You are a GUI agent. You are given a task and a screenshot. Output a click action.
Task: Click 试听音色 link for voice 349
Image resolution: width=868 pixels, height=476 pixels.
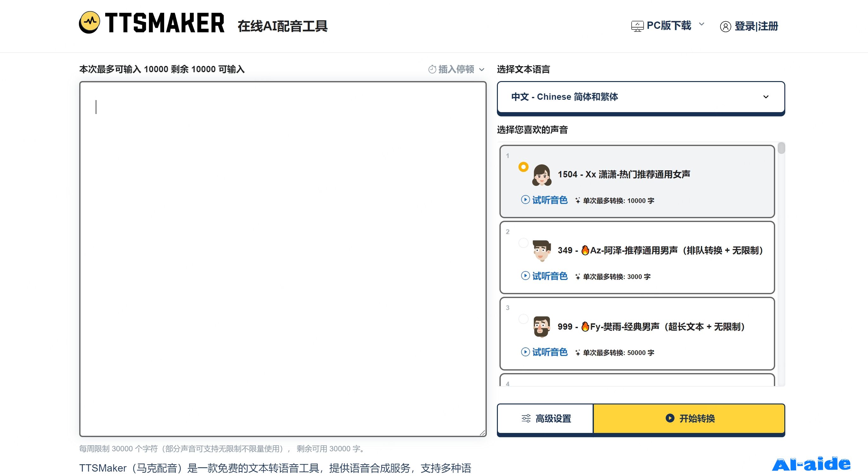tap(550, 276)
